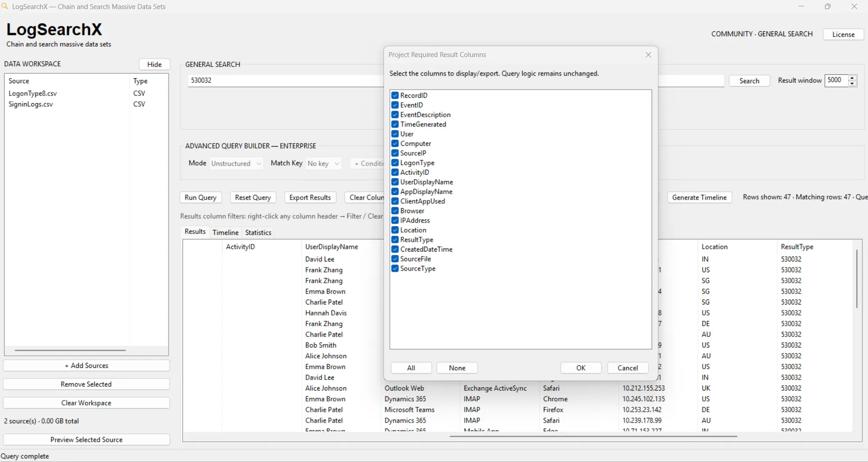
Task: Toggle the ActivityID checkbox in dialog
Action: coord(395,172)
